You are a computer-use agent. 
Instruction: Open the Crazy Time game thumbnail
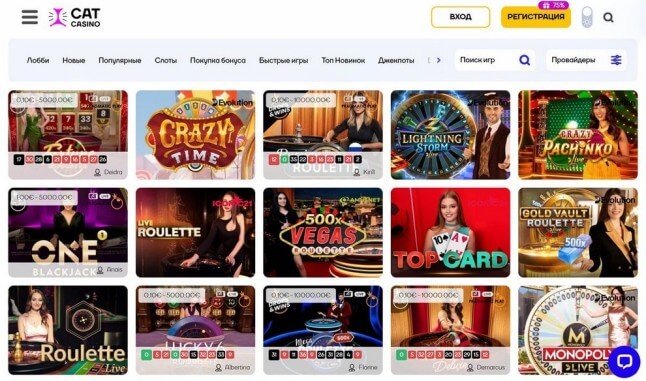(195, 135)
